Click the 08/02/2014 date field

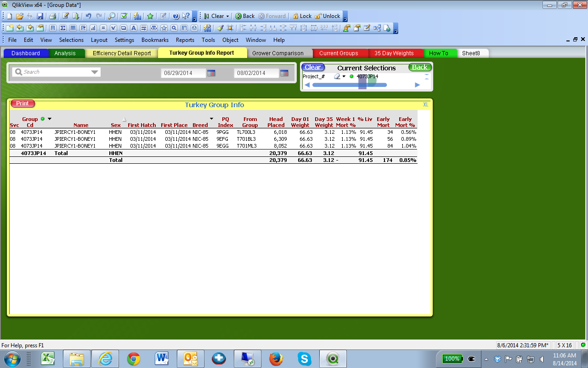coord(256,73)
